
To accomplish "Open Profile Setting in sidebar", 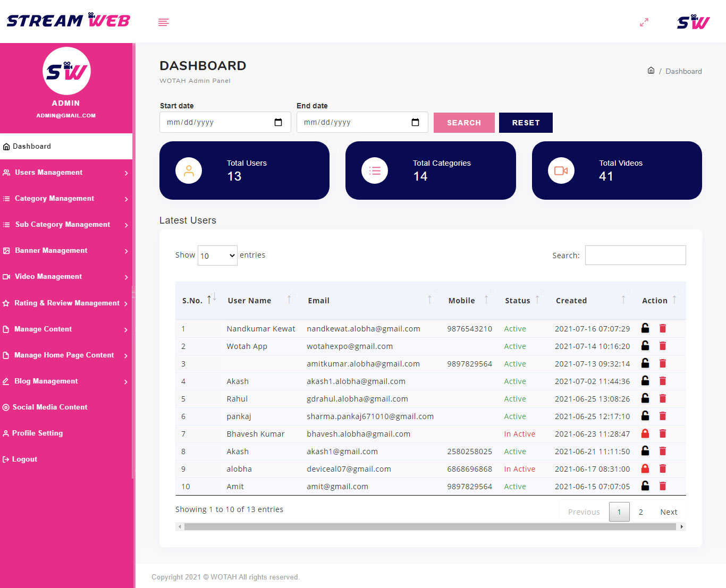I will pyautogui.click(x=37, y=433).
